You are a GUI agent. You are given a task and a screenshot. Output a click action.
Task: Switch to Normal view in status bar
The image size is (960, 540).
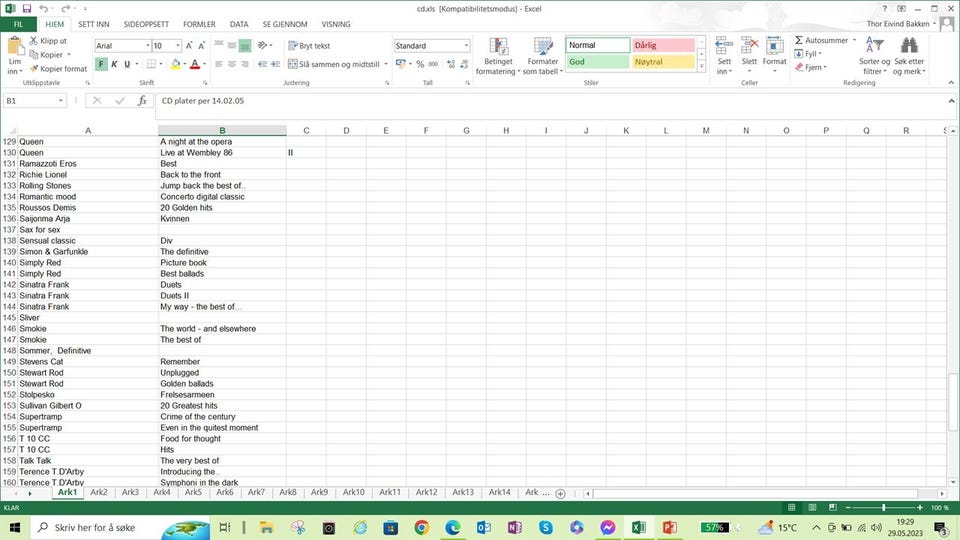791,508
